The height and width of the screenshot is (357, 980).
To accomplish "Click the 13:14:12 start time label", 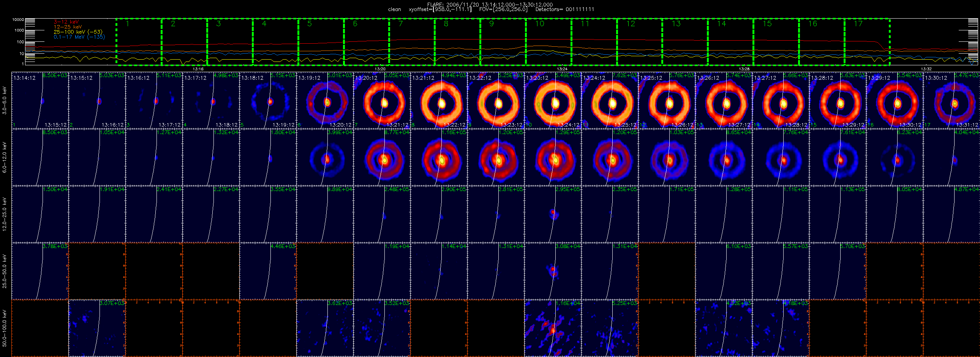I will click(x=25, y=77).
